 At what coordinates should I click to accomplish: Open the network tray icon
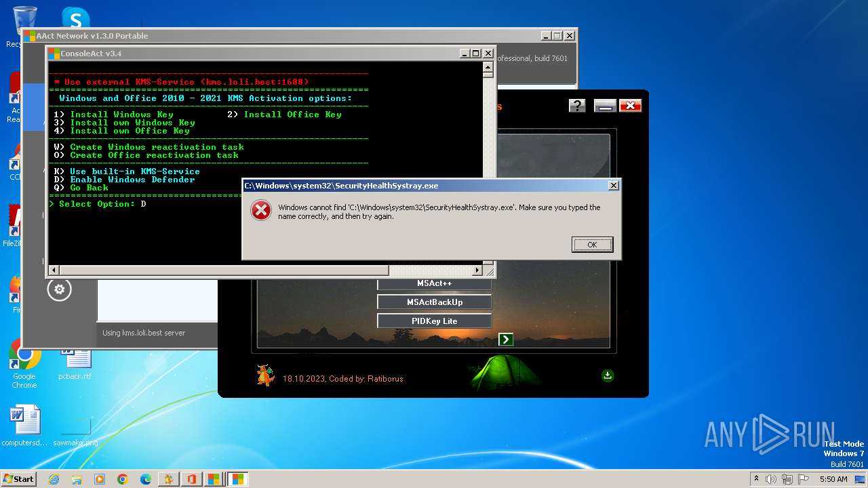[x=787, y=479]
